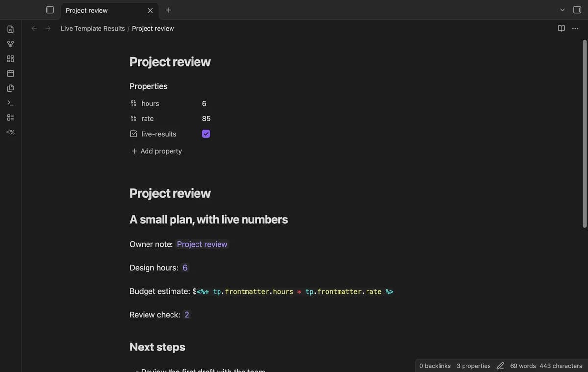Toggle right sidebar icon
Image resolution: width=588 pixels, height=372 pixels.
tap(577, 10)
